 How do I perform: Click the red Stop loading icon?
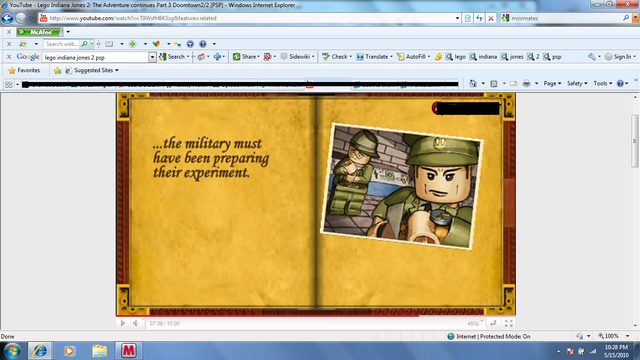tap(491, 18)
